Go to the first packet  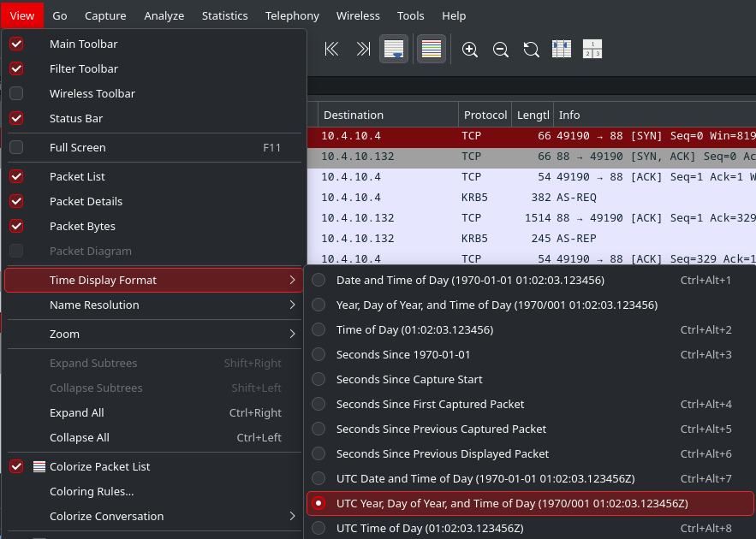coord(331,49)
